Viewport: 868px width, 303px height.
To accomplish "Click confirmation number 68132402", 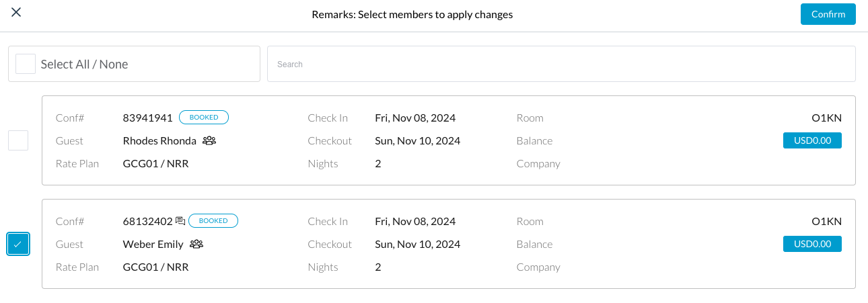I will pyautogui.click(x=148, y=222).
